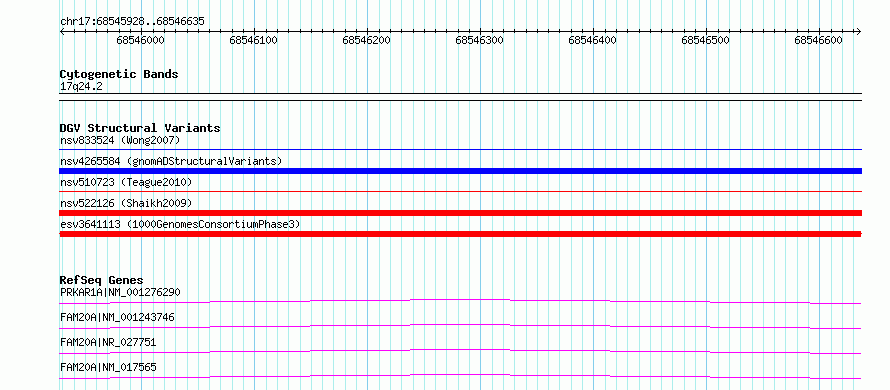Image resolution: width=890 pixels, height=390 pixels.
Task: Select the Cytogenetic Bands track heading
Action: pos(119,74)
